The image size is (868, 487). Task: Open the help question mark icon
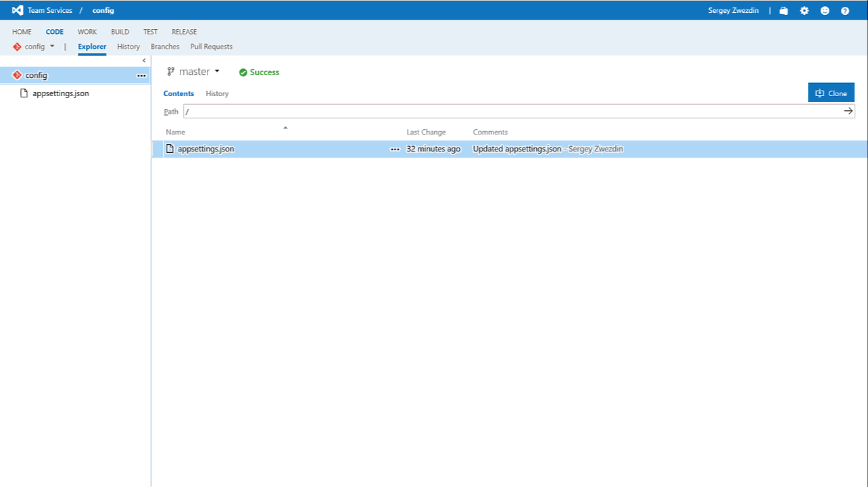845,11
